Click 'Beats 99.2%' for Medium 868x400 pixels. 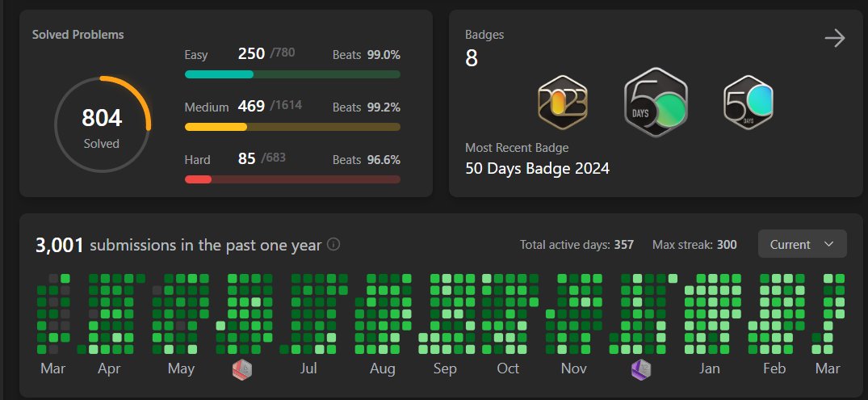(367, 107)
